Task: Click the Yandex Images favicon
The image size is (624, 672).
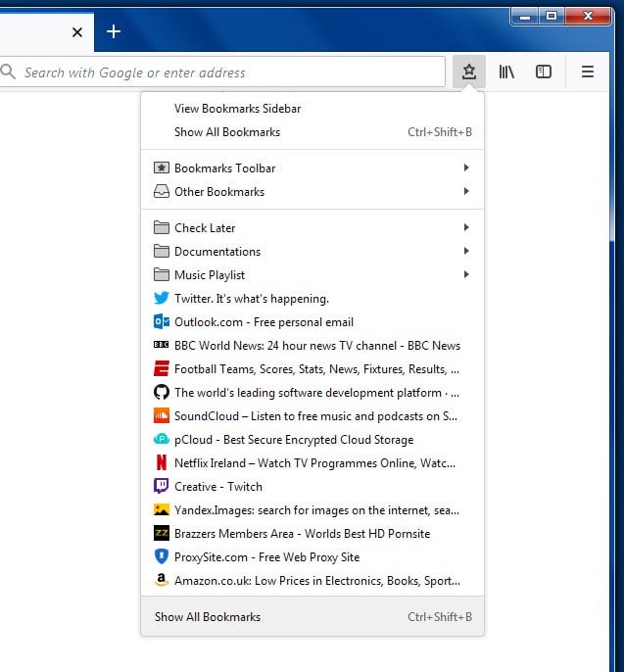Action: point(161,509)
